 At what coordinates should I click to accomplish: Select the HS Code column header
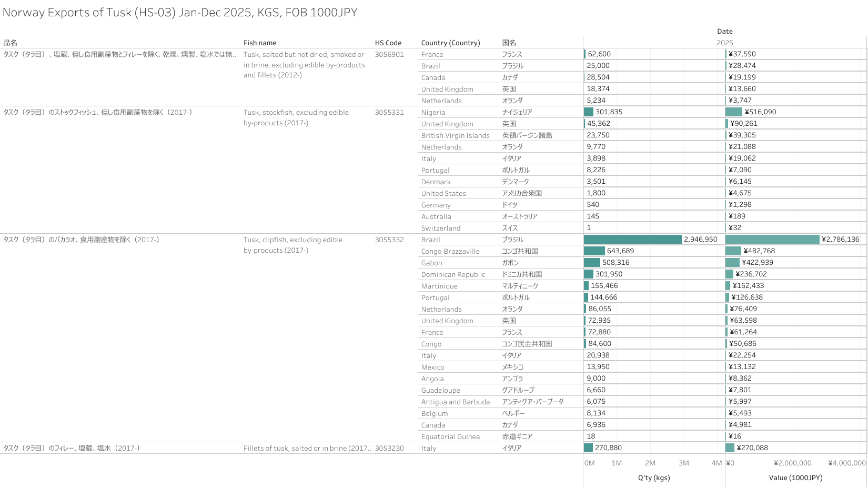click(x=388, y=43)
